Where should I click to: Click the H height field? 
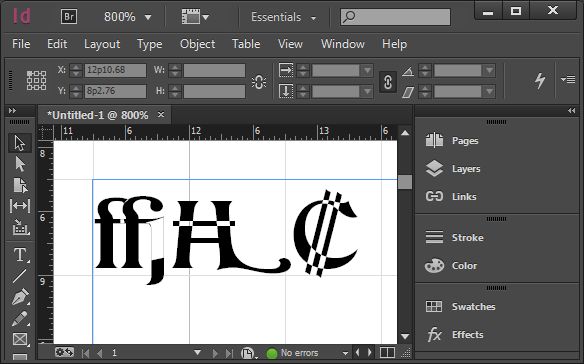pos(214,91)
